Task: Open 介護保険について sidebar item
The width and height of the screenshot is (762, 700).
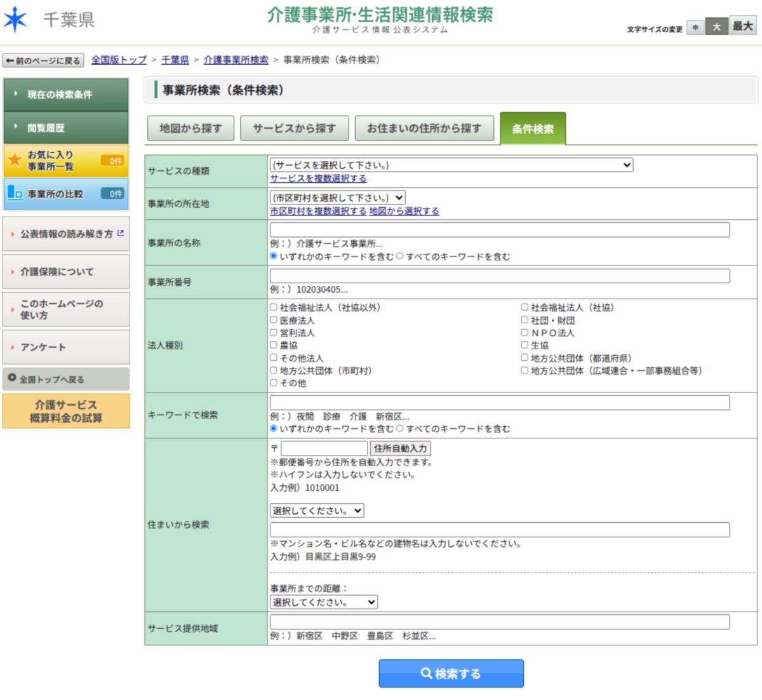Action: (x=66, y=271)
